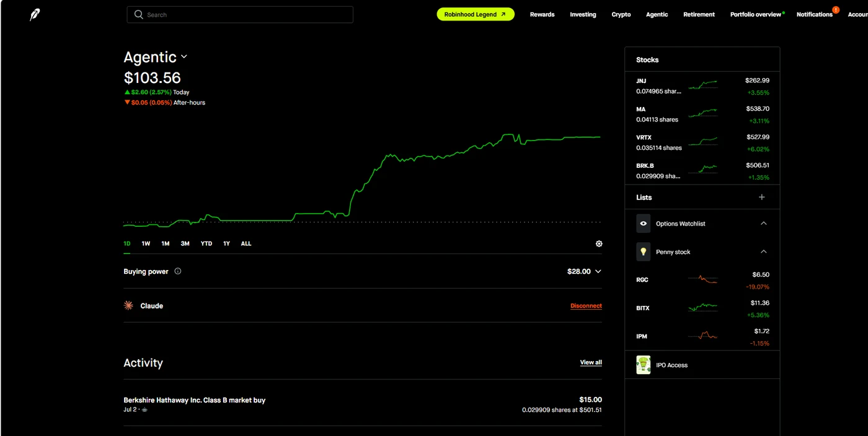
Task: Click the $103.56 portfolio value
Action: click(153, 78)
